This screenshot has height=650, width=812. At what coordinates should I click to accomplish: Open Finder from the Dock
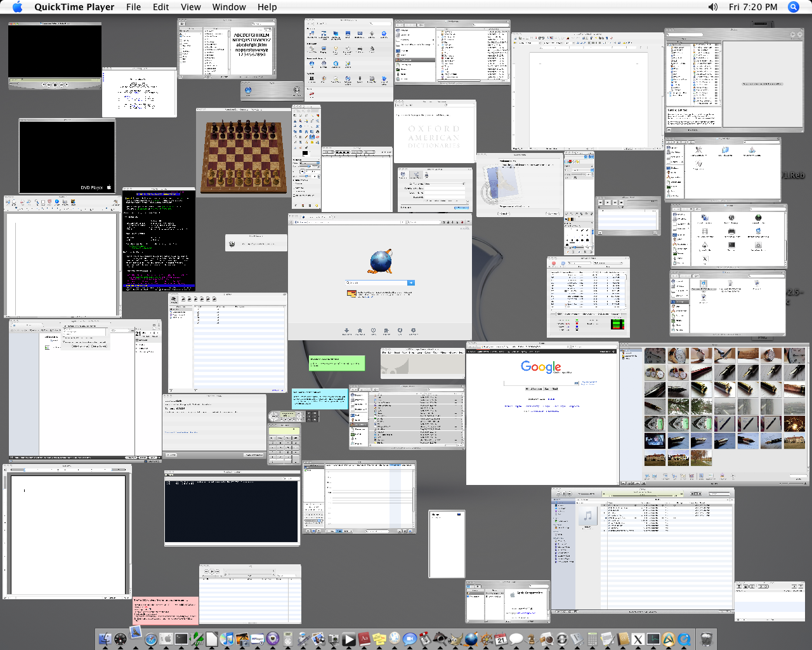(x=105, y=639)
